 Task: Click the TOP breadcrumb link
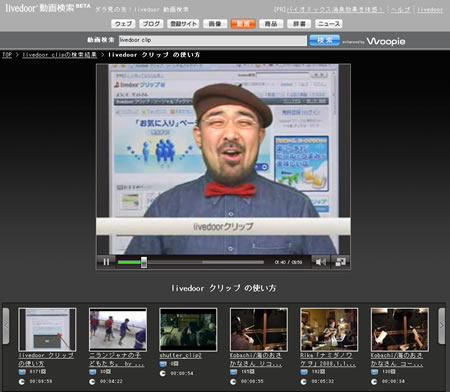pyautogui.click(x=7, y=55)
